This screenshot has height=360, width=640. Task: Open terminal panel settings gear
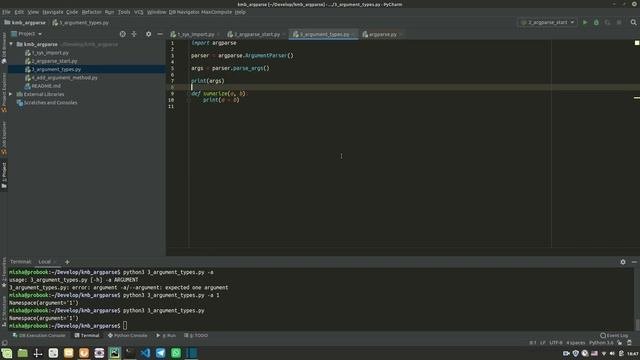pos(623,262)
